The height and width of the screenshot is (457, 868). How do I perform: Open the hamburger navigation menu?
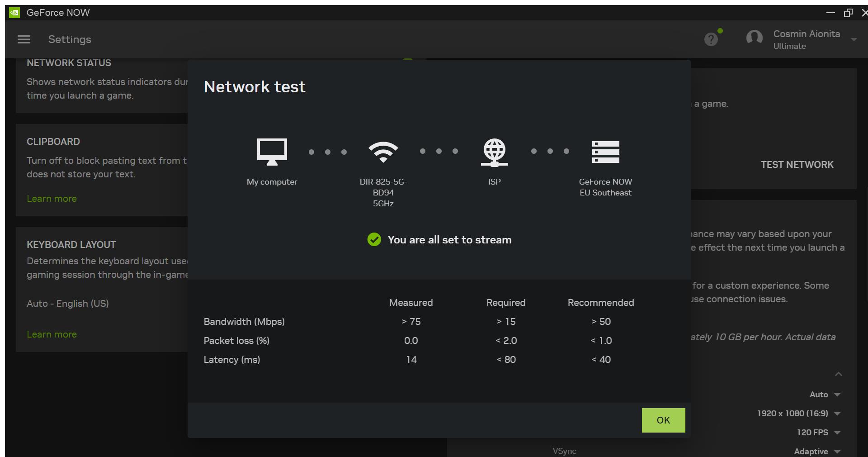[x=24, y=39]
